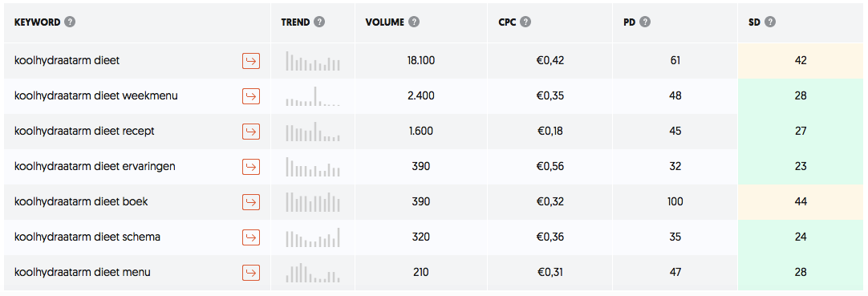View trend chart for koolhydraatarm dieet schema

click(x=313, y=237)
